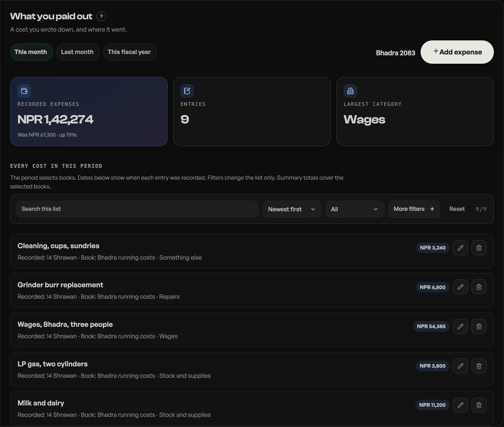The width and height of the screenshot is (504, 427).
Task: Switch to This fiscal year period
Action: (129, 52)
